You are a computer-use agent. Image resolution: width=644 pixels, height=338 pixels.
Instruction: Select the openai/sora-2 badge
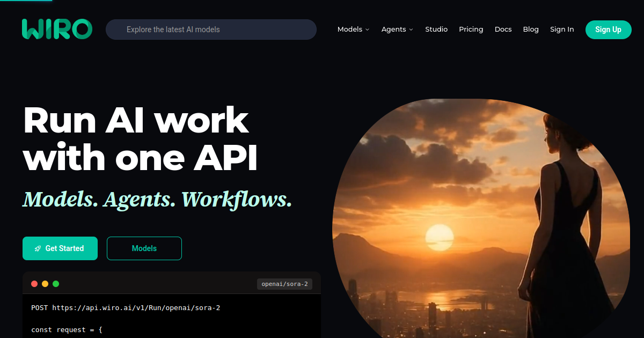(x=284, y=284)
